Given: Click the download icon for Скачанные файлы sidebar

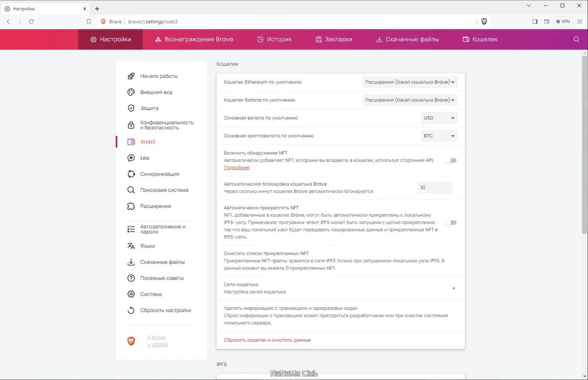Looking at the screenshot, I should click(x=131, y=262).
